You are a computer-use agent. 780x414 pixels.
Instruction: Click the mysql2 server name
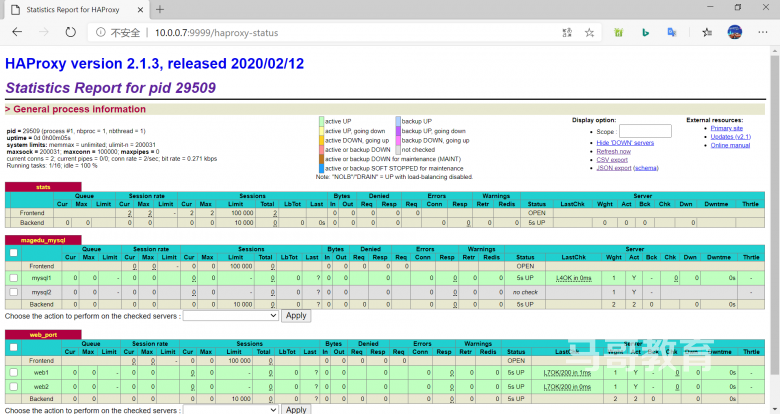[x=41, y=292]
